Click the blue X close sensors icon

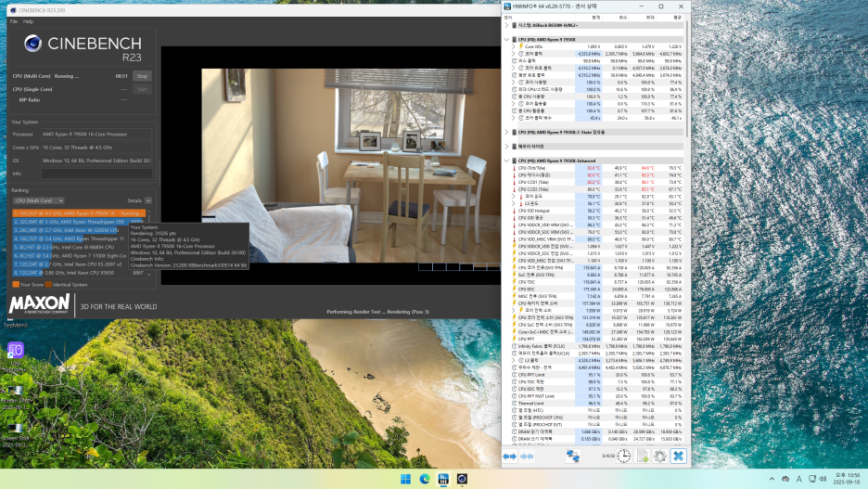[x=678, y=456]
